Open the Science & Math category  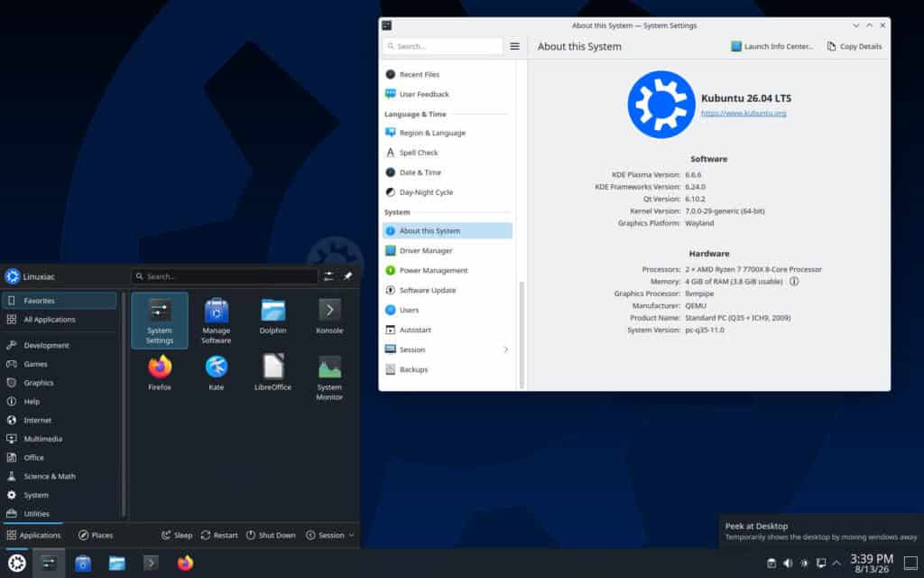coord(60,477)
